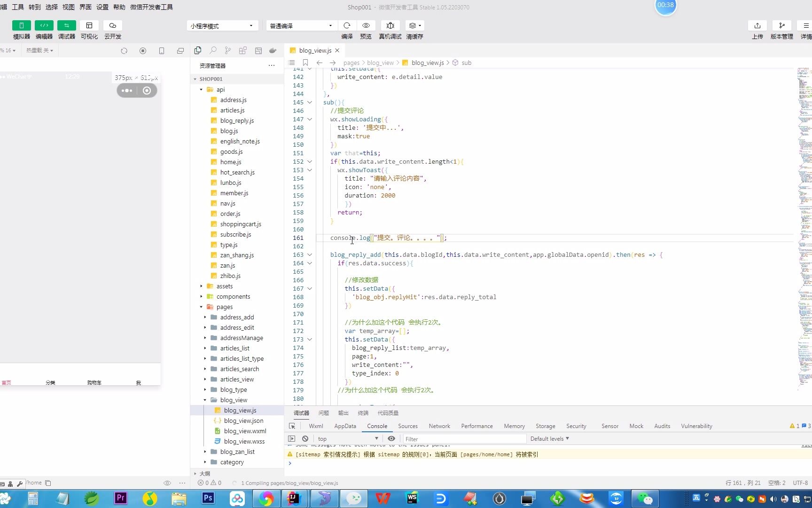Click the clear cache (清缓存) icon
812x508 pixels.
(414, 26)
